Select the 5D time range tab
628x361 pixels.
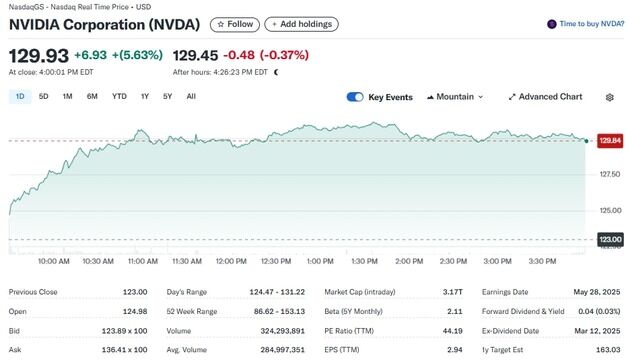click(43, 97)
